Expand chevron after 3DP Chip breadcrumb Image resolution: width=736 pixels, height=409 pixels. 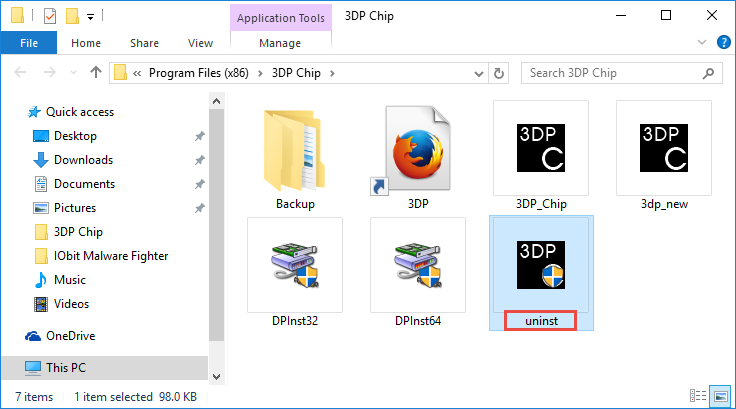point(332,73)
